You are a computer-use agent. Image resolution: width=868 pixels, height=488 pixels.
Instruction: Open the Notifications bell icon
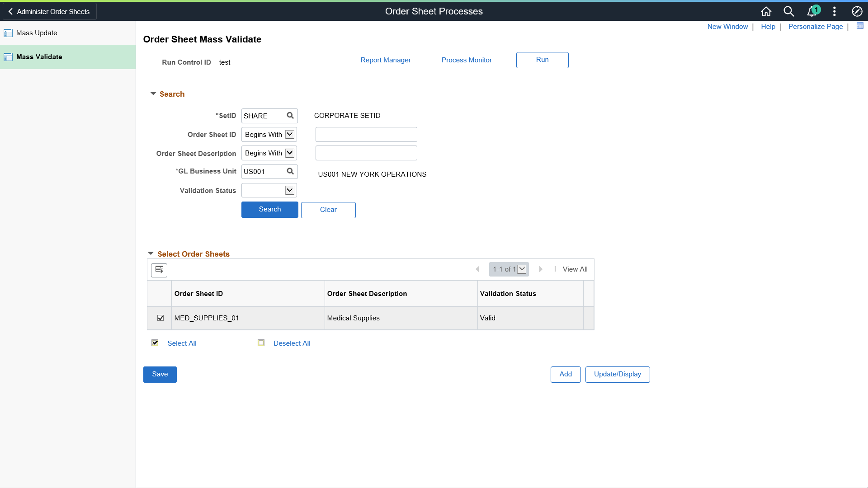[811, 11]
